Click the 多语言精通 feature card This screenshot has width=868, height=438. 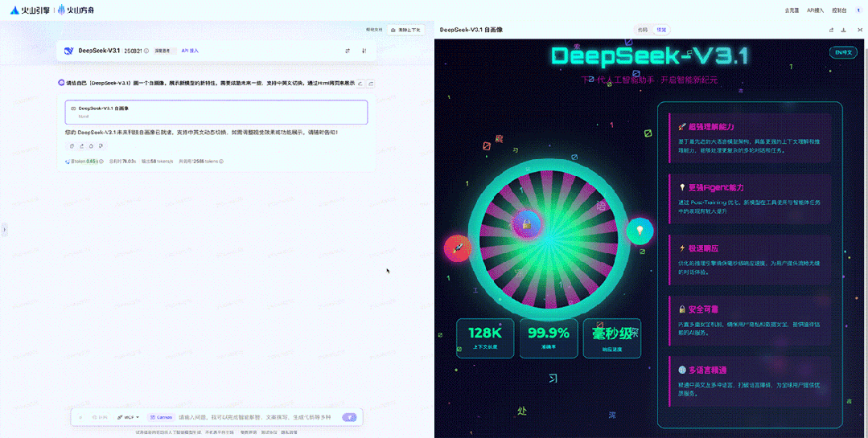pyautogui.click(x=750, y=382)
